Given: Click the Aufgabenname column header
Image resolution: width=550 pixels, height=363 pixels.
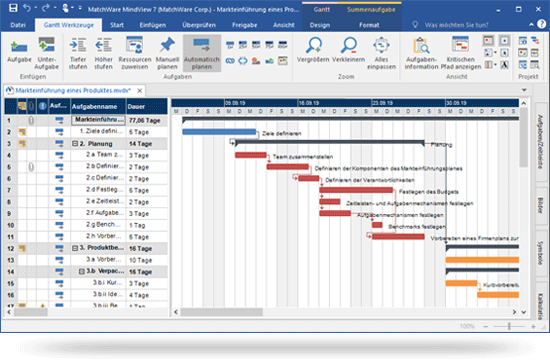Looking at the screenshot, I should [x=98, y=106].
